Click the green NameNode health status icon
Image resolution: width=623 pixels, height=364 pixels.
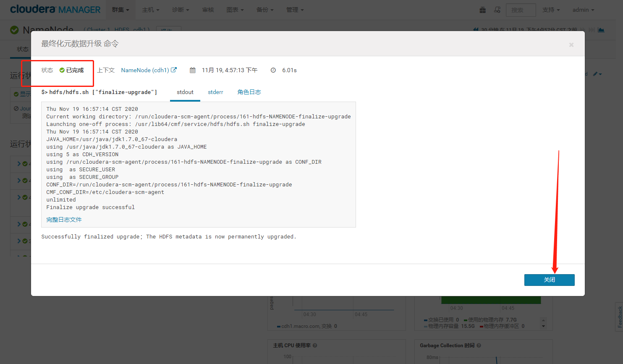[15, 30]
